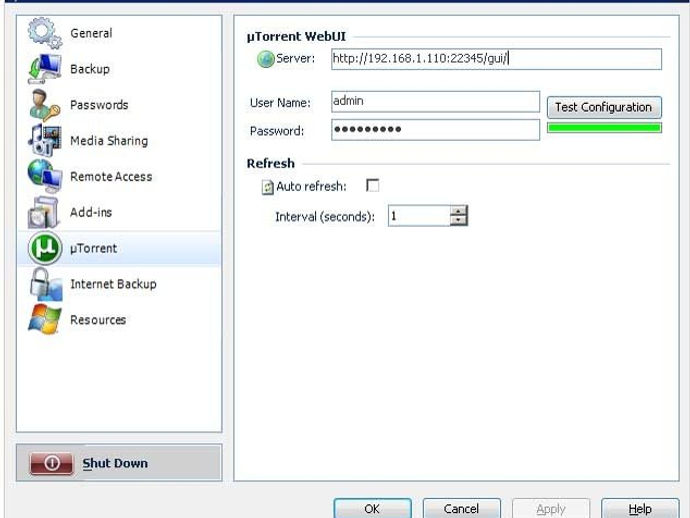Screen dimensions: 690x518
Task: Click the Auto refresh page icon
Action: pos(268,187)
